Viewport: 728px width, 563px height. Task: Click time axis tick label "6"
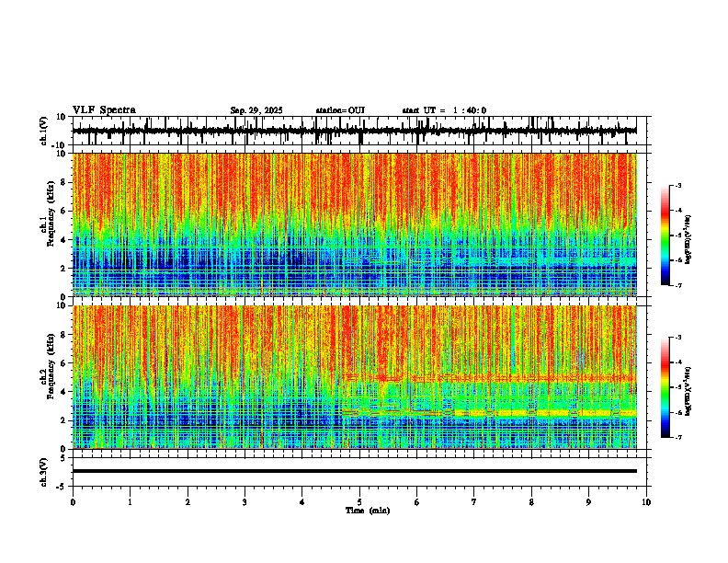click(417, 502)
